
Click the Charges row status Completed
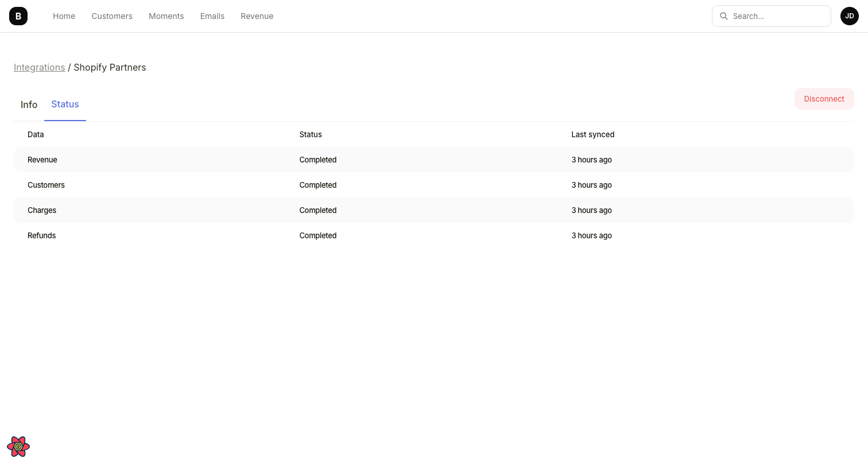[317, 210]
